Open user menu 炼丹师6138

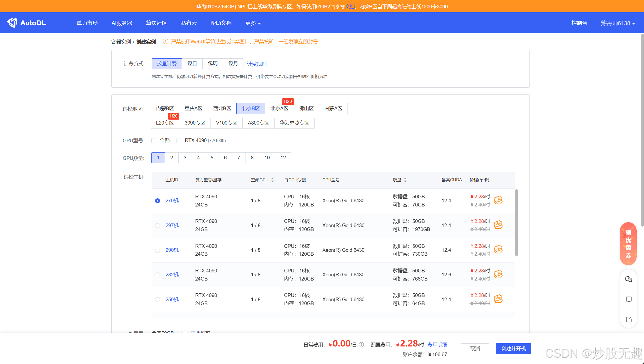[x=618, y=23]
